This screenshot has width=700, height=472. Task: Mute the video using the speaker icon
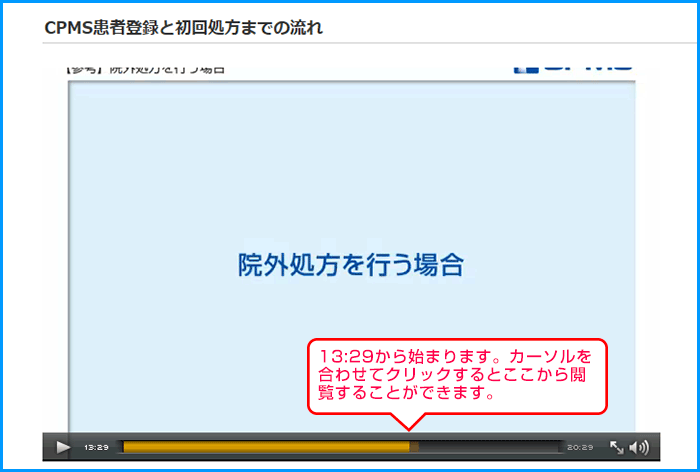638,447
